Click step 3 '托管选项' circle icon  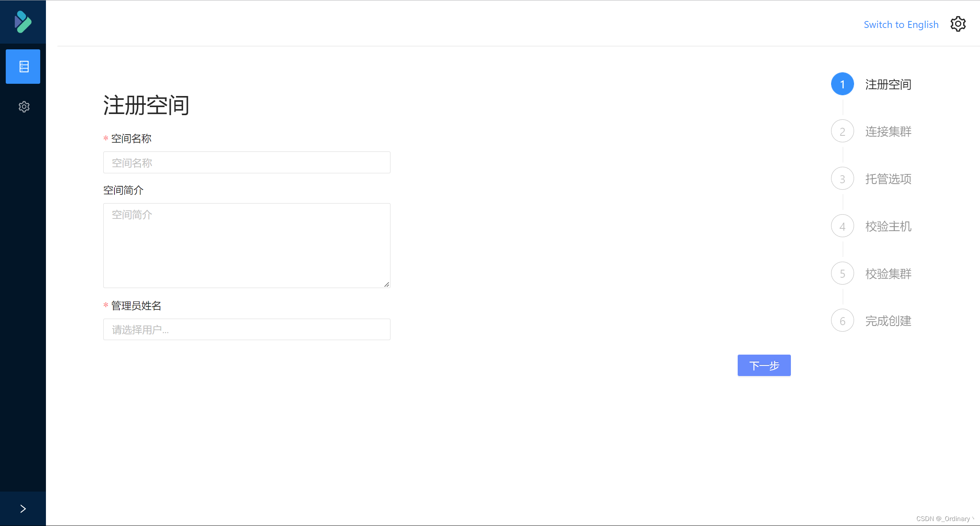[x=841, y=179]
